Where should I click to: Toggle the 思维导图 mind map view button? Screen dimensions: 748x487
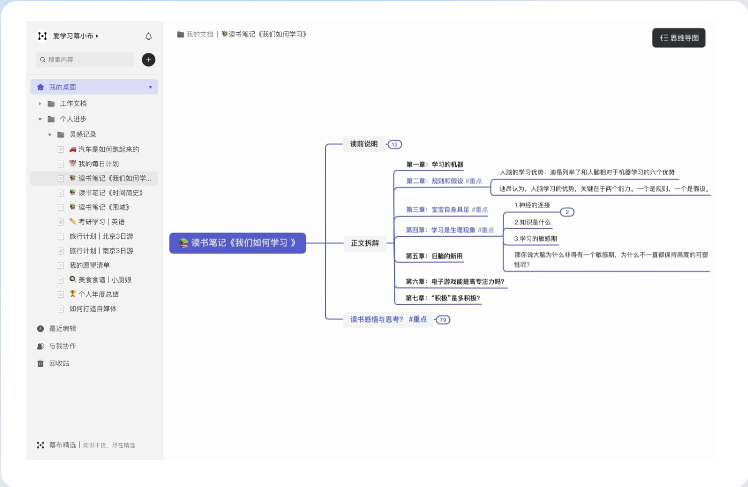[x=678, y=38]
